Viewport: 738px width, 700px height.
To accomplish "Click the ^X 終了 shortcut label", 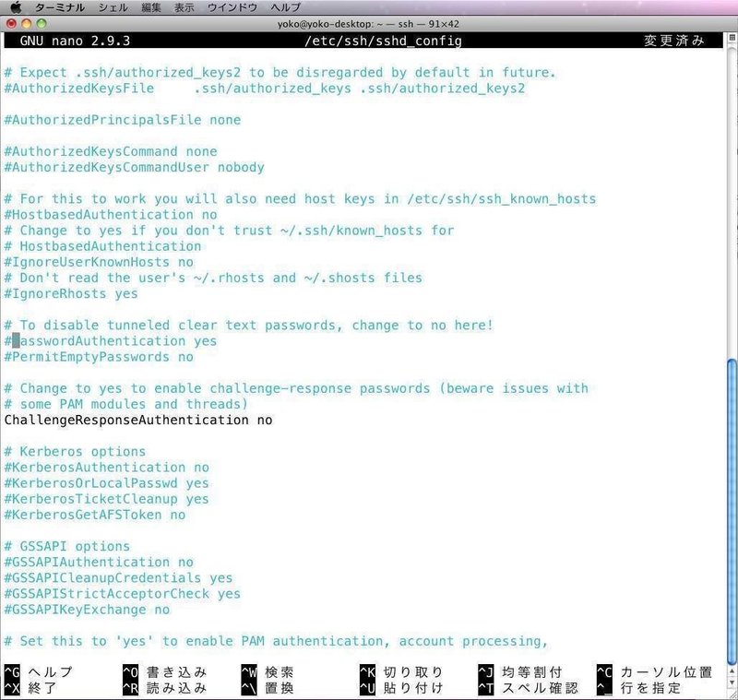I will [30, 688].
